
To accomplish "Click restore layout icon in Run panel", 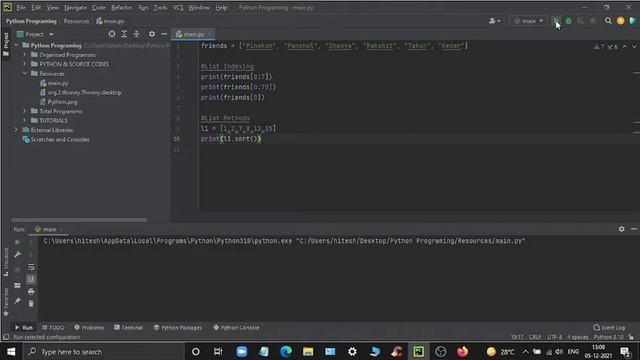I will [x=17, y=285].
